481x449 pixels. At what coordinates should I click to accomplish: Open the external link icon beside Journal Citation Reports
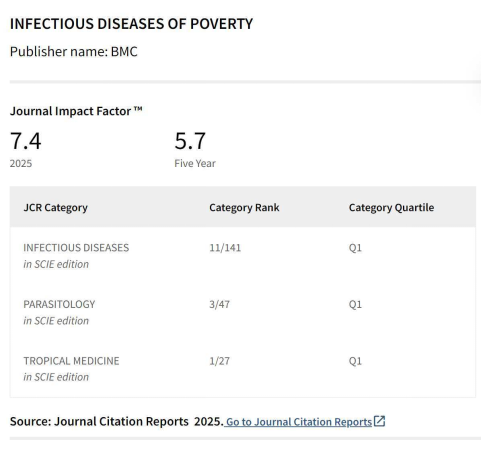click(379, 421)
